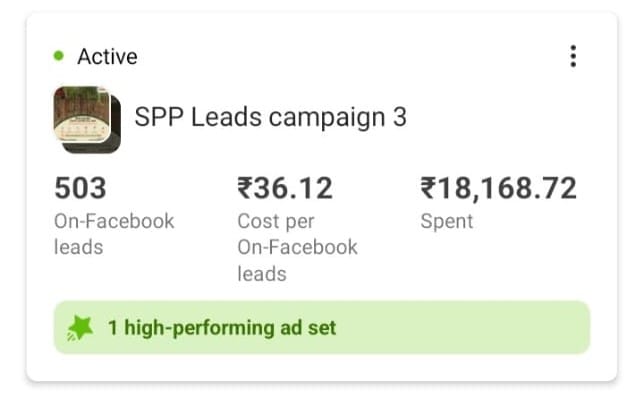Click the green Active status dot

click(59, 55)
